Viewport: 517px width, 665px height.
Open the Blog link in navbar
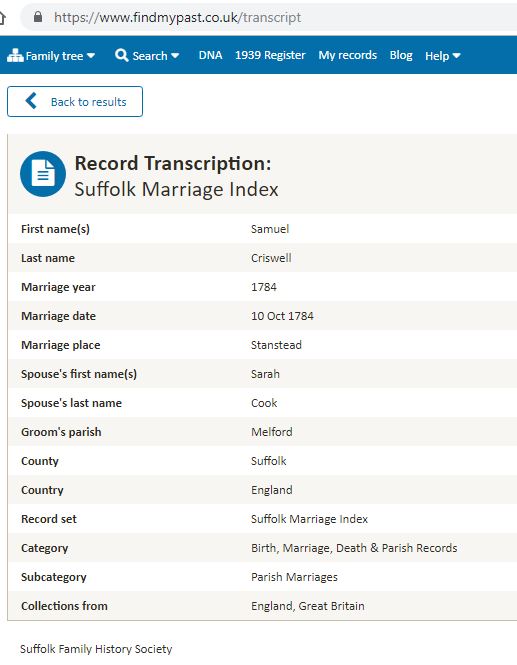click(x=401, y=55)
